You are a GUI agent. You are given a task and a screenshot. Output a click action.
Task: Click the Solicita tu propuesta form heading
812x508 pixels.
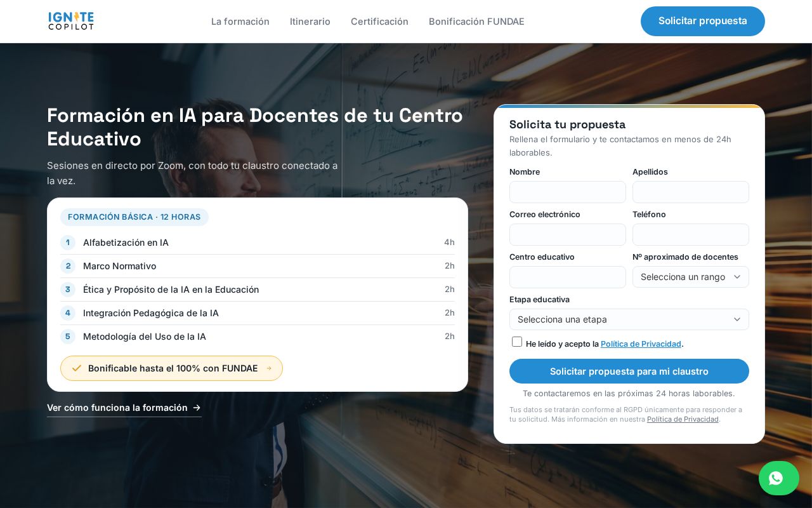[567, 124]
